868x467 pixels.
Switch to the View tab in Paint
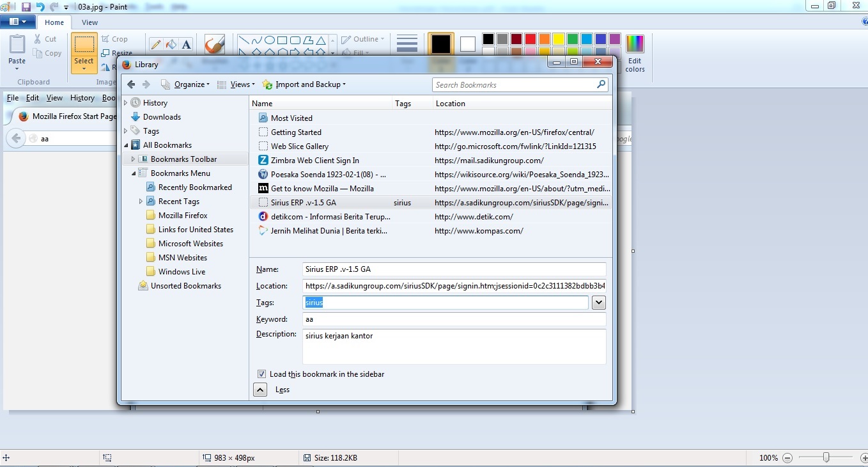pos(89,22)
